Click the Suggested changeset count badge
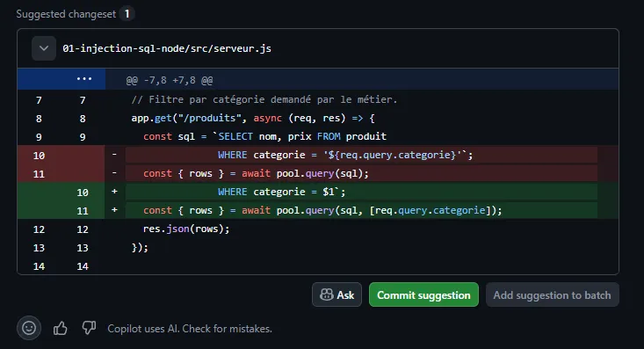This screenshot has width=644, height=349. pyautogui.click(x=127, y=14)
